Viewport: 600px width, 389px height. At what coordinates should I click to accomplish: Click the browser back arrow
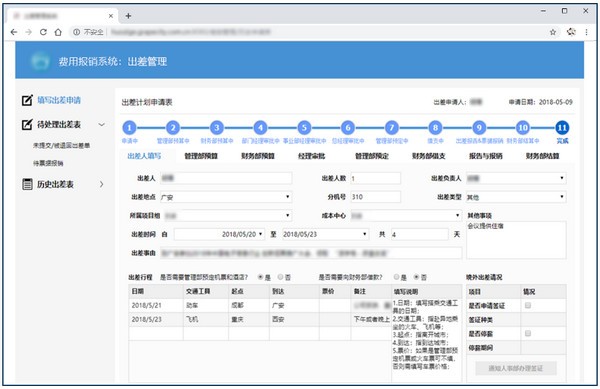[x=14, y=32]
